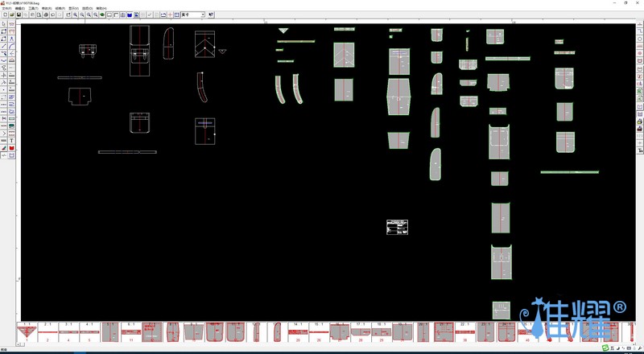Click the green S input-method tray icon
This screenshot has height=354, width=644.
pyautogui.click(x=605, y=348)
